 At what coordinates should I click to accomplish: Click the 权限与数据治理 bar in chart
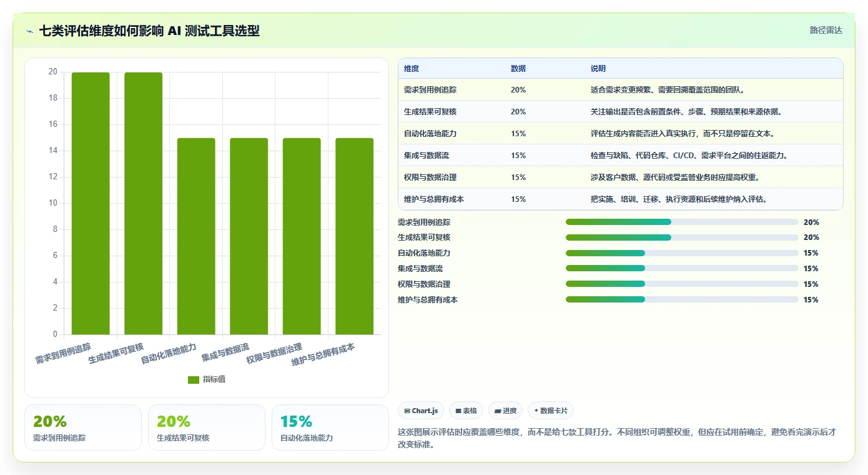(x=302, y=236)
